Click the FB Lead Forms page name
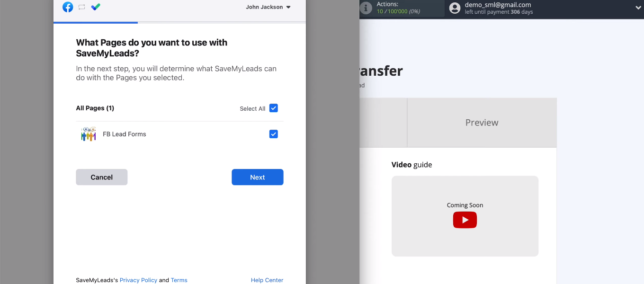This screenshot has width=644, height=284. pyautogui.click(x=125, y=134)
